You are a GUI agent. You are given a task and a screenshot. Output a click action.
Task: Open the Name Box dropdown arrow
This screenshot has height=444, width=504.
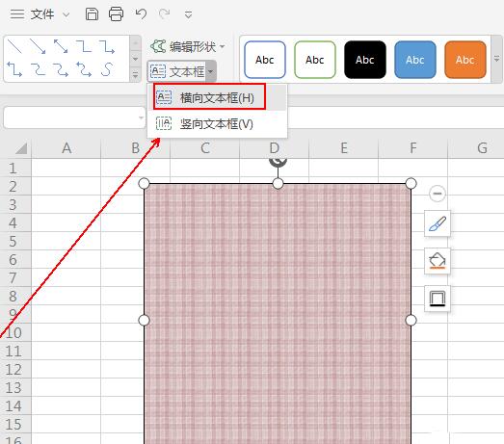[x=141, y=118]
